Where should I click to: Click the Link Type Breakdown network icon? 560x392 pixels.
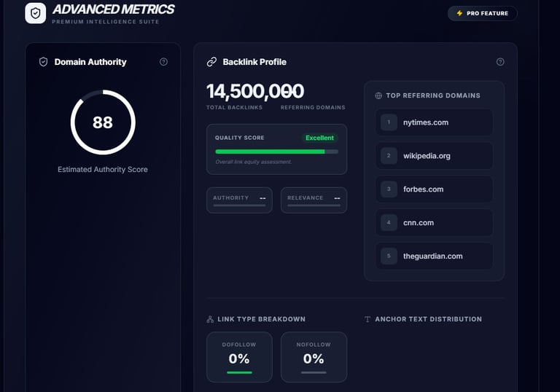click(210, 319)
